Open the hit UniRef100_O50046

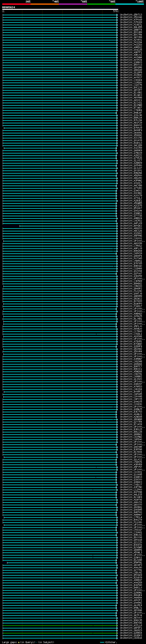(x=131, y=17)
